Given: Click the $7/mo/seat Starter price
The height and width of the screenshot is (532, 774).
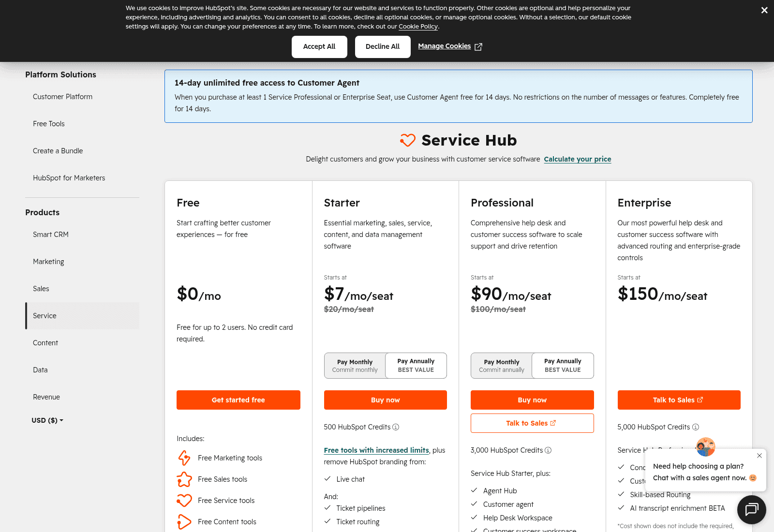Looking at the screenshot, I should [x=358, y=294].
